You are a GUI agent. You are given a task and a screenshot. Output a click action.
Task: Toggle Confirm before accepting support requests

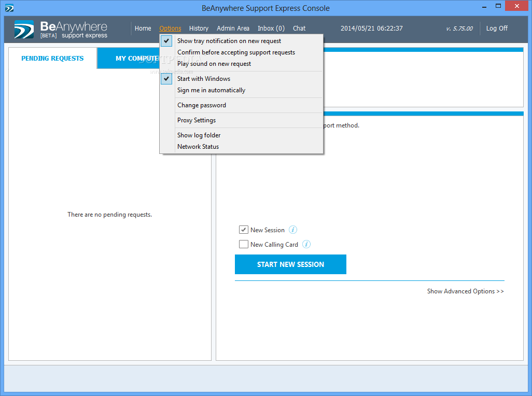coord(241,52)
